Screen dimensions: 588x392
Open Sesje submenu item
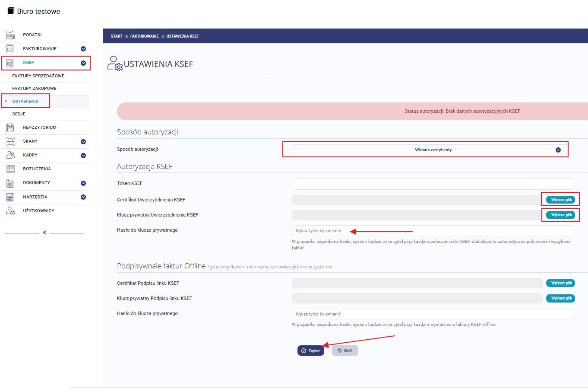(x=19, y=114)
